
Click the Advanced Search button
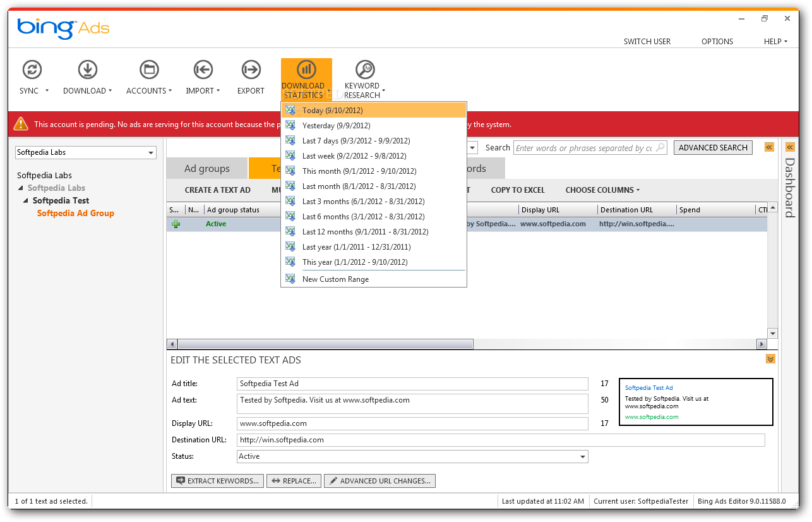(x=713, y=147)
